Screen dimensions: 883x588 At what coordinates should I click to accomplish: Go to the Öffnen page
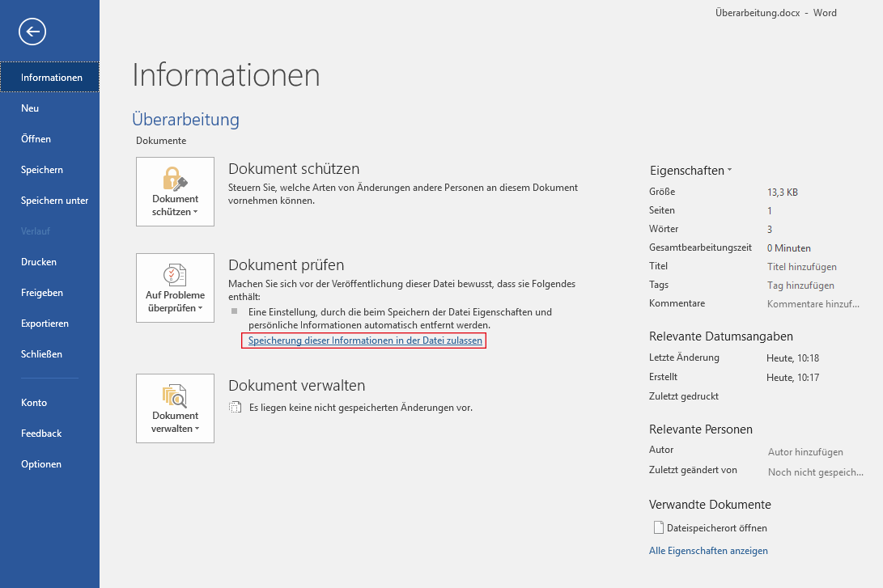coord(50,139)
